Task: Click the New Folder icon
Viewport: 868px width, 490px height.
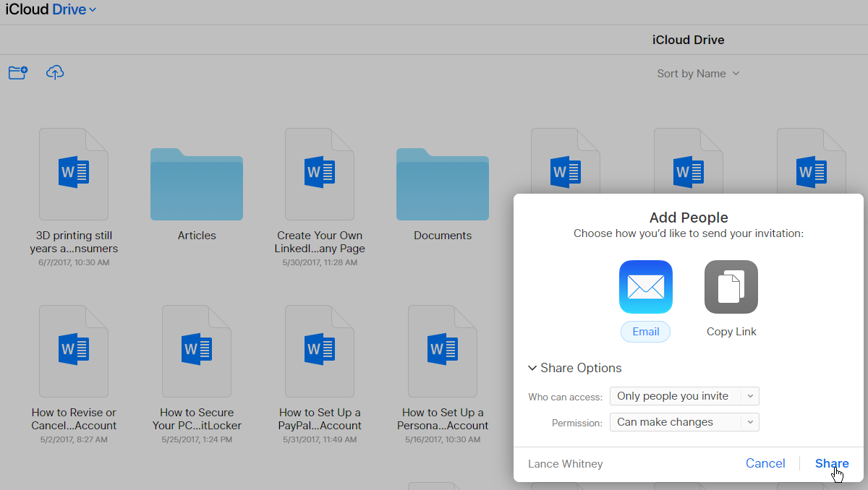Action: (18, 72)
